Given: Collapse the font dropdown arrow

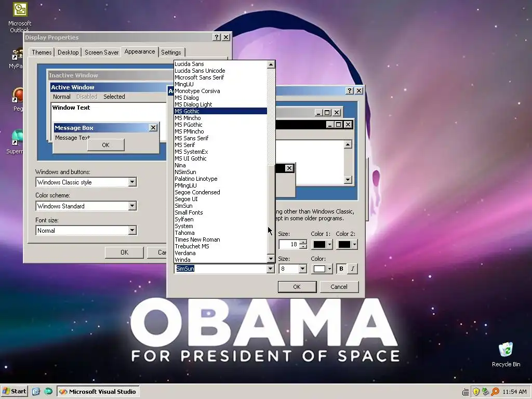Looking at the screenshot, I should click(x=270, y=269).
